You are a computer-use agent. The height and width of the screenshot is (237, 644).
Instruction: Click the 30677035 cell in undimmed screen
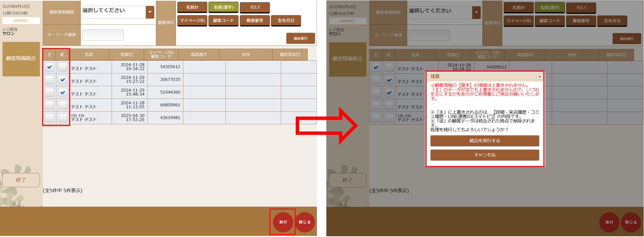coord(166,80)
